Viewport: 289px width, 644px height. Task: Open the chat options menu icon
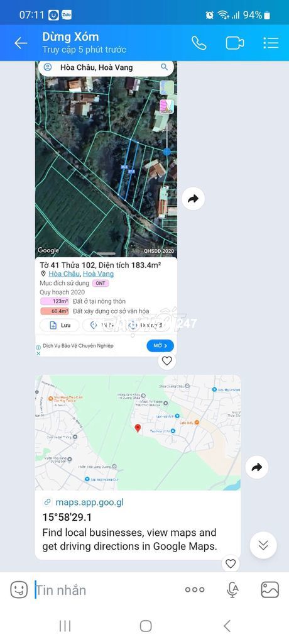click(271, 43)
